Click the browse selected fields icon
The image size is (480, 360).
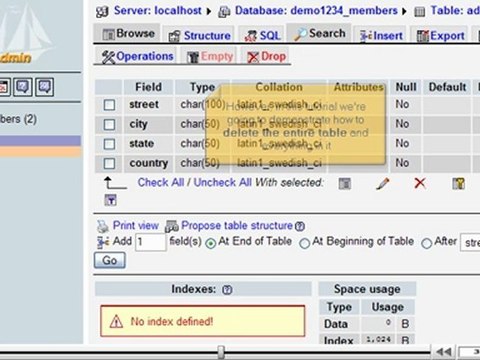click(x=345, y=183)
